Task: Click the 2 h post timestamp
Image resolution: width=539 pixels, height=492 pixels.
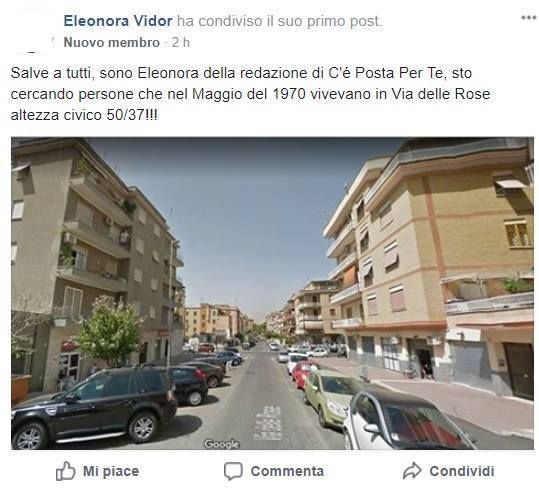Action: pos(181,43)
